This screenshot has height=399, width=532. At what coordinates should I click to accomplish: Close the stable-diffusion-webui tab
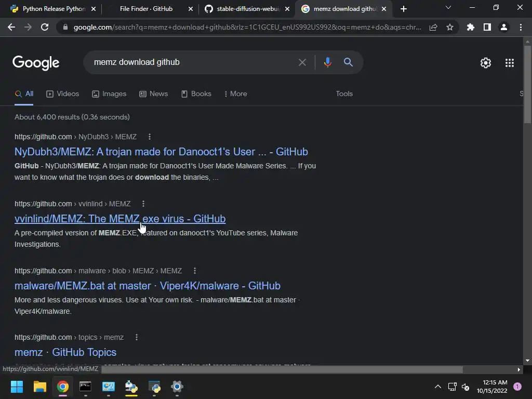click(287, 9)
